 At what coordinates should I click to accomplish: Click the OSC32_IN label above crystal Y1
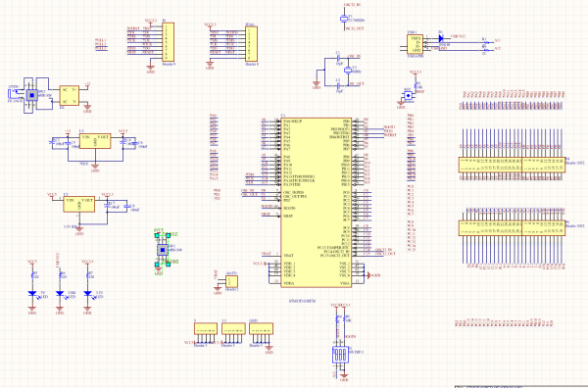(x=352, y=6)
